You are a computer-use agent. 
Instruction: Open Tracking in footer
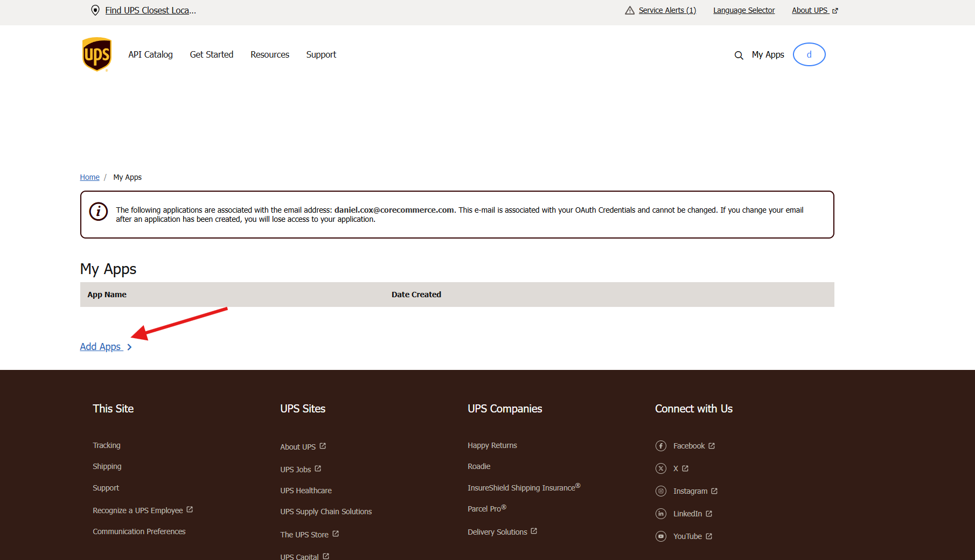point(107,445)
